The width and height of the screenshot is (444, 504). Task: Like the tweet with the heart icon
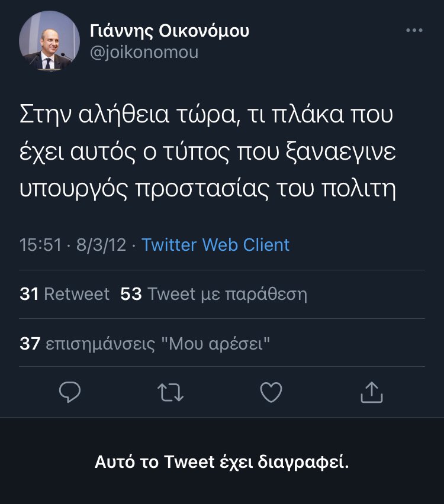271,392
